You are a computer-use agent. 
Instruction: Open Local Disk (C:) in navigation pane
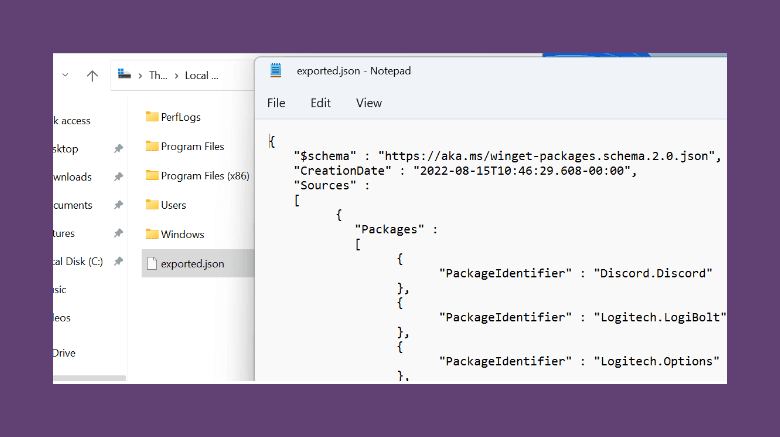pyautogui.click(x=78, y=262)
